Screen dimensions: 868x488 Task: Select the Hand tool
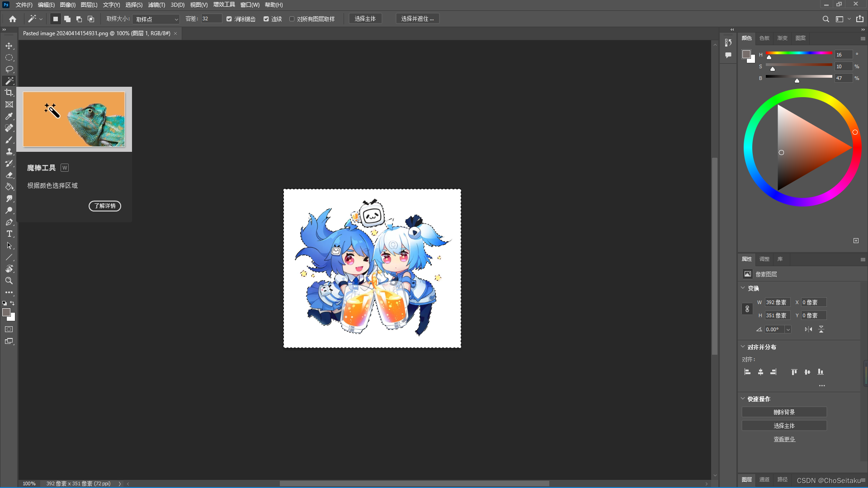(x=9, y=269)
